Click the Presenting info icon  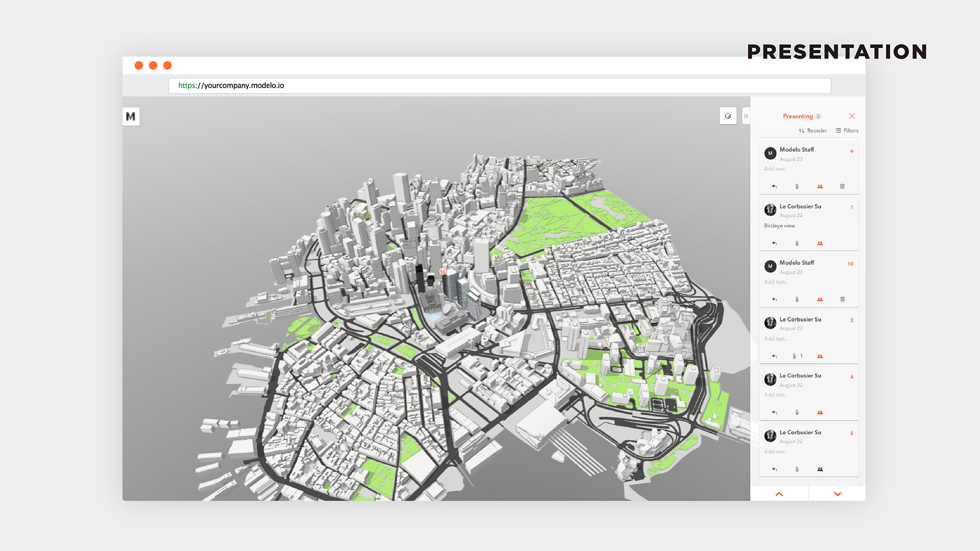(818, 117)
